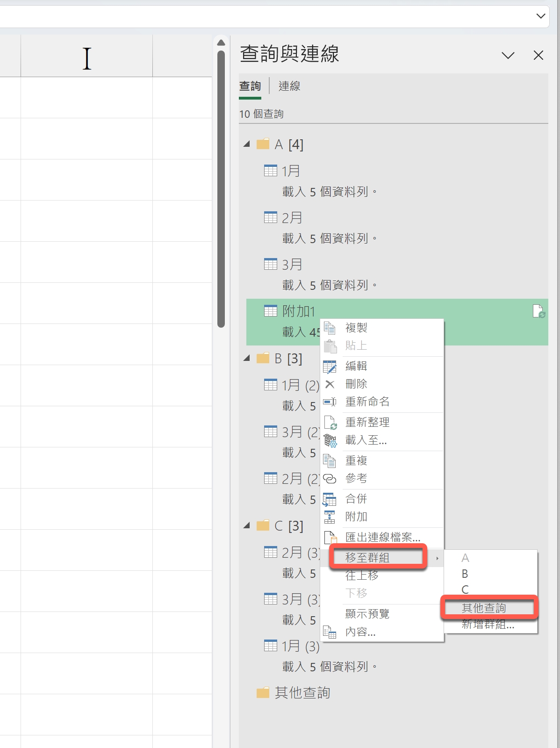The height and width of the screenshot is (748, 560).
Task: Choose 複製 from the context menu
Action: 356,328
